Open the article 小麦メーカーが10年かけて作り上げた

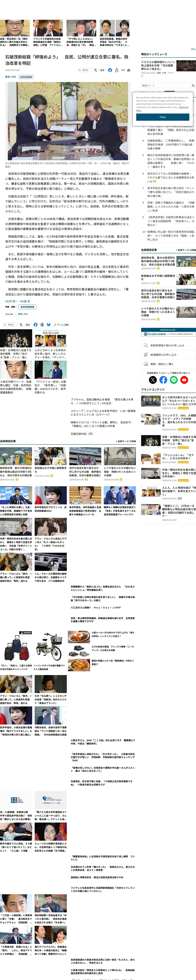coord(113,634)
